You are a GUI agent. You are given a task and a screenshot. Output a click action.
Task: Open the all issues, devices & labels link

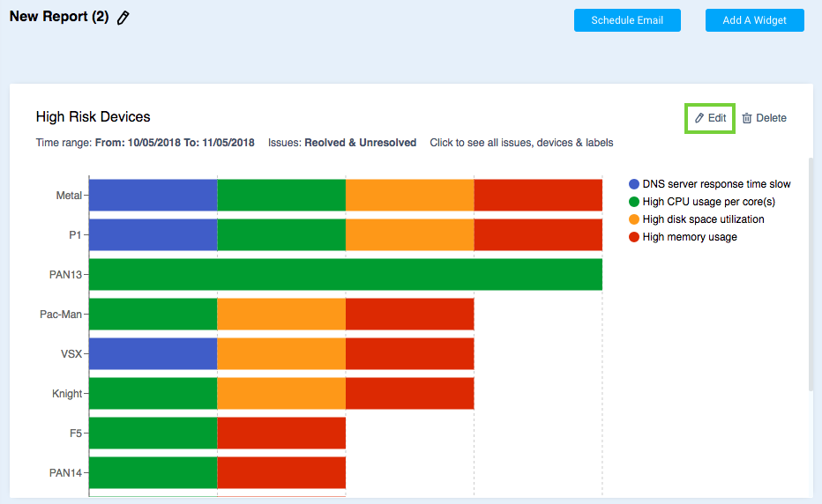pyautogui.click(x=521, y=143)
